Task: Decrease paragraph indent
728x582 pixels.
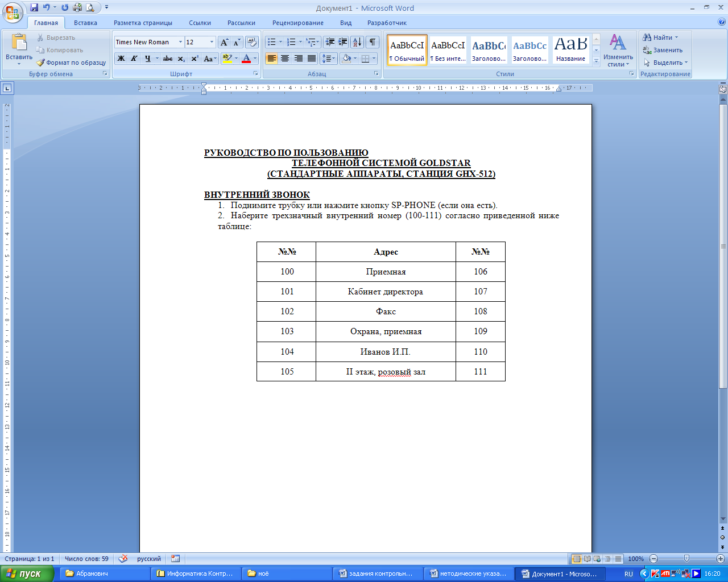Action: coord(329,42)
